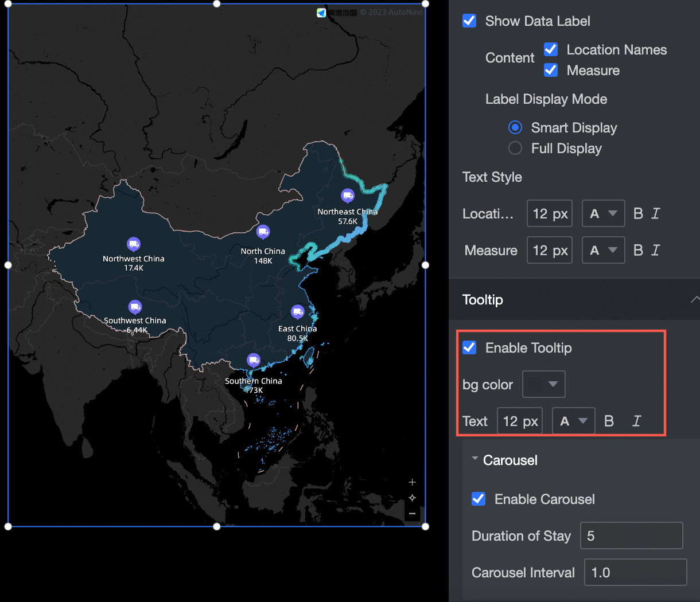The width and height of the screenshot is (700, 602).
Task: Open the bg color swatch picker
Action: coord(543,384)
